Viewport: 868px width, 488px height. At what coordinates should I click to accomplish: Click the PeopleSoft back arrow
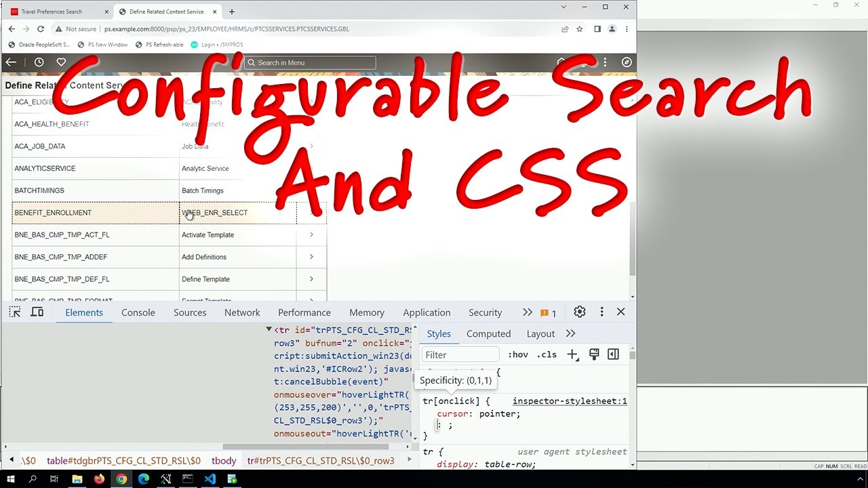click(x=11, y=62)
